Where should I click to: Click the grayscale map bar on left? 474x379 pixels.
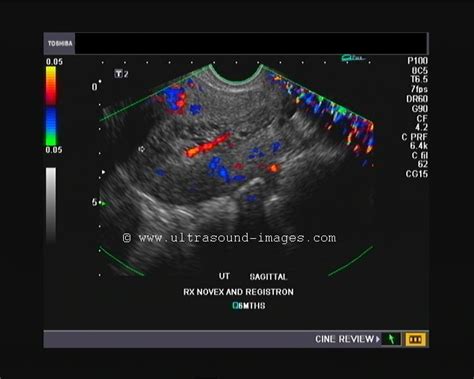[51, 205]
